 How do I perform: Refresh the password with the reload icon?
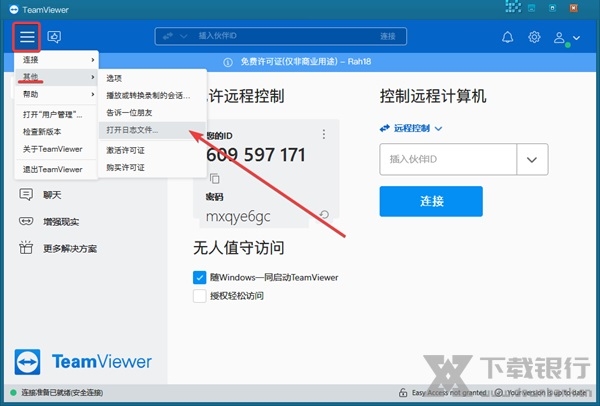click(324, 214)
